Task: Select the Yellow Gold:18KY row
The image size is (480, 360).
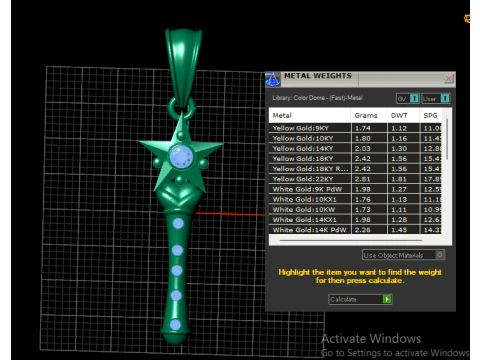Action: click(x=355, y=159)
